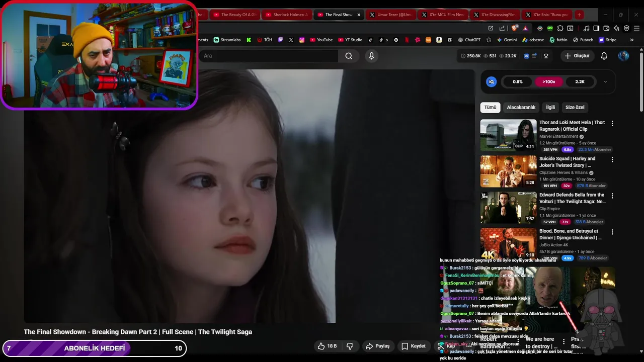Open the Futweb bookmark

[x=583, y=40]
